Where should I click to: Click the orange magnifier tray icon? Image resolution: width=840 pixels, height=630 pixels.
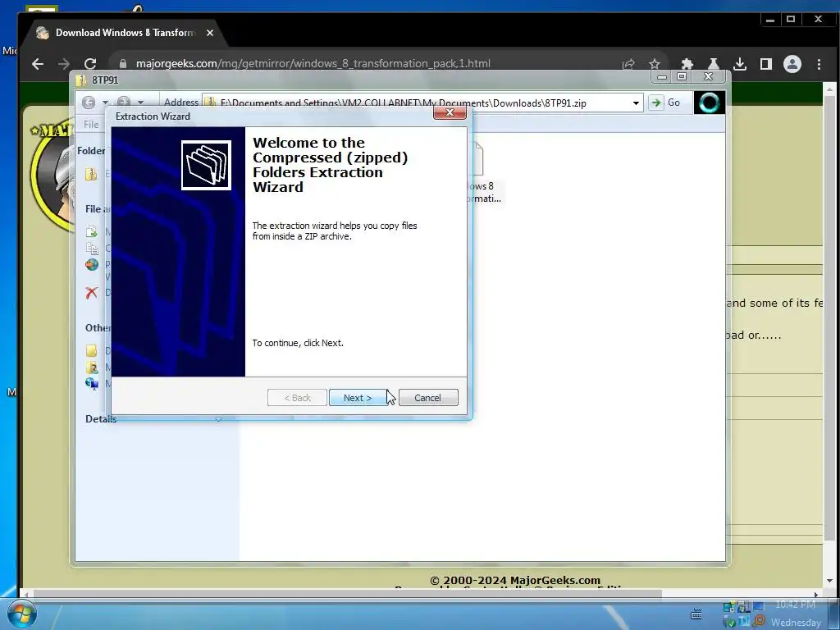759,622
